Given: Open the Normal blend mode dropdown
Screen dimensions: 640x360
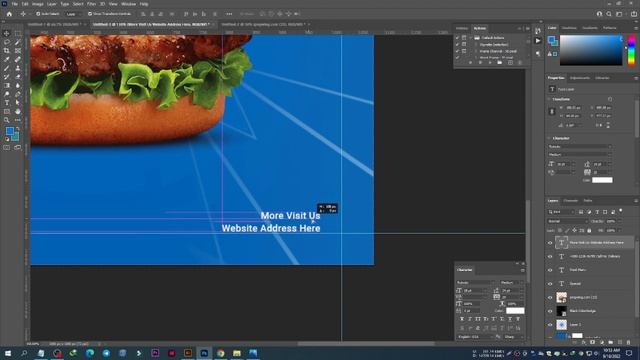Looking at the screenshot, I should [568, 221].
